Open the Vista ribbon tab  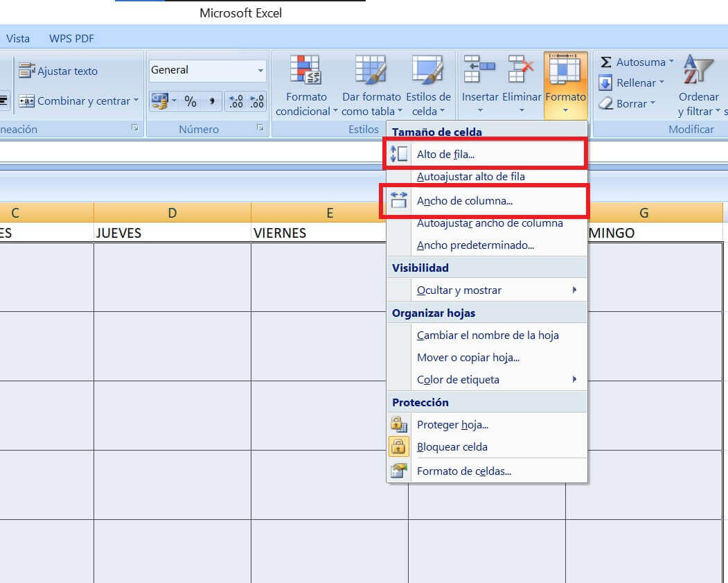[x=18, y=39]
